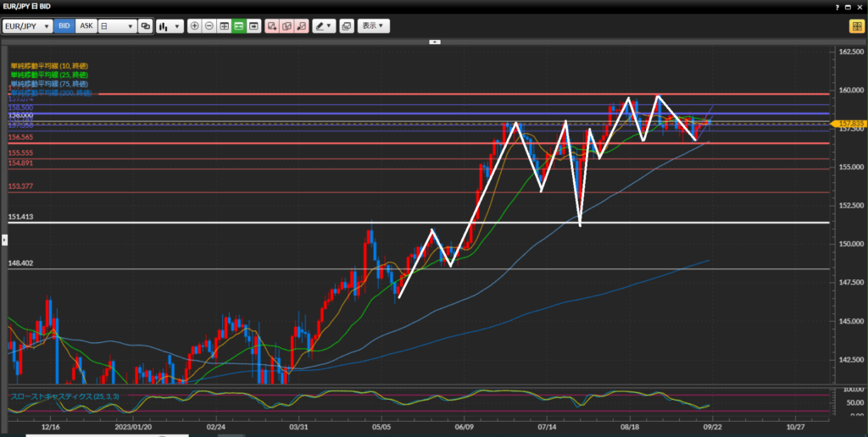868x437 pixels.
Task: Open the pencil drawing tools menu
Action: [x=324, y=26]
